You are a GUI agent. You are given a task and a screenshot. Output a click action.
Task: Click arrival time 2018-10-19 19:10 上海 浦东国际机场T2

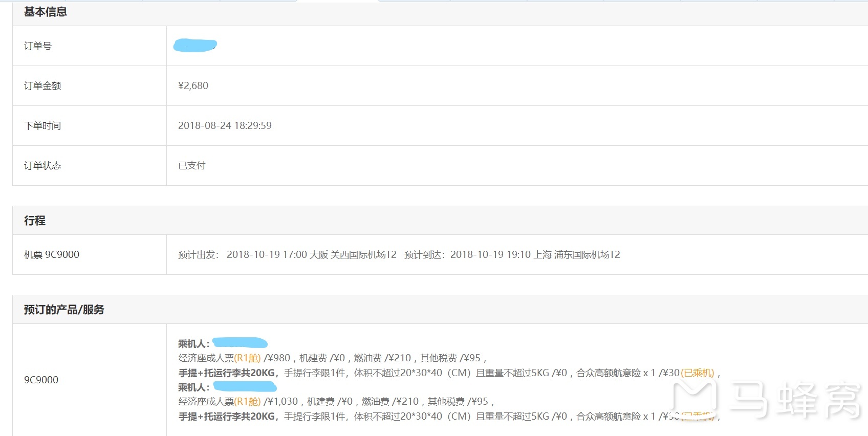[535, 254]
